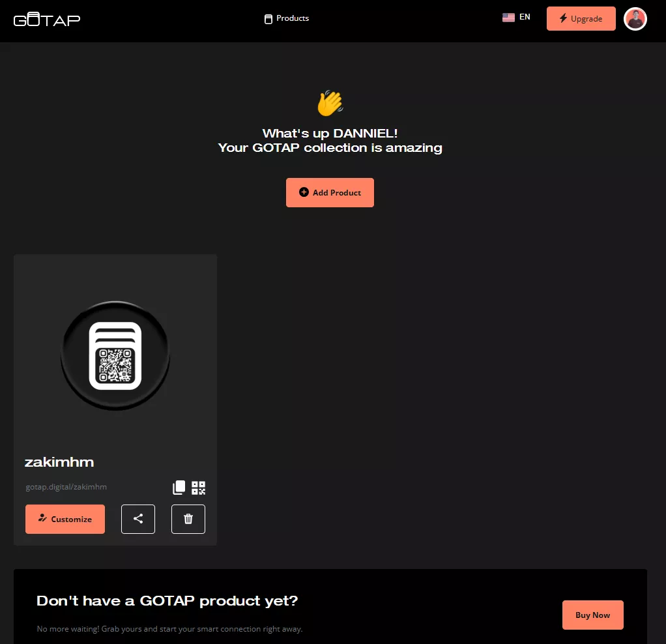This screenshot has width=666, height=644.
Task: Click the QR card product thumbnail
Action: (115, 355)
